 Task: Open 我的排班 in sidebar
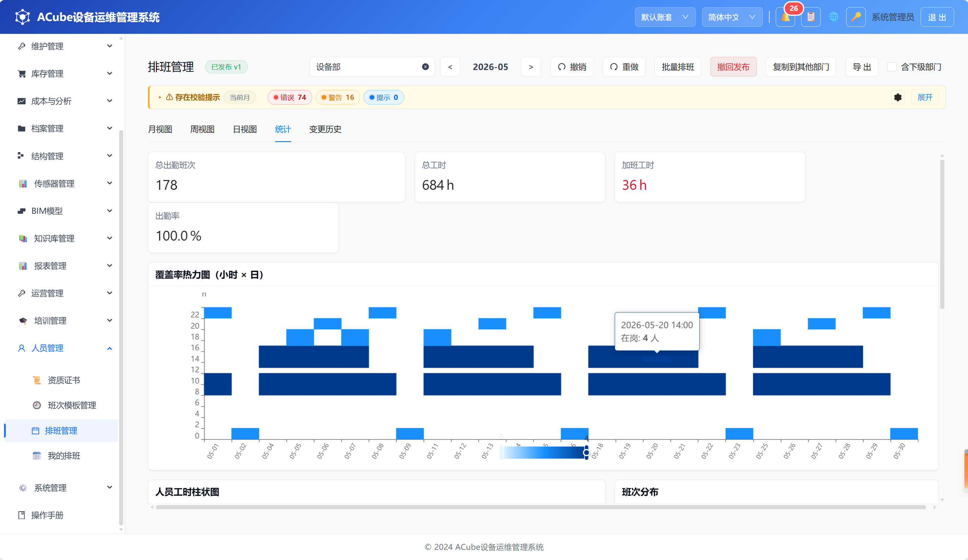(63, 455)
